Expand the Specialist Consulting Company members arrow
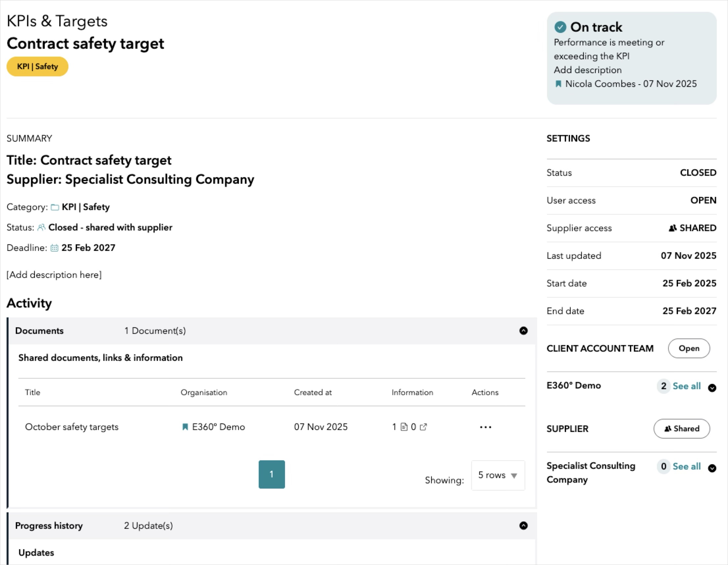The width and height of the screenshot is (728, 565). coord(712,468)
